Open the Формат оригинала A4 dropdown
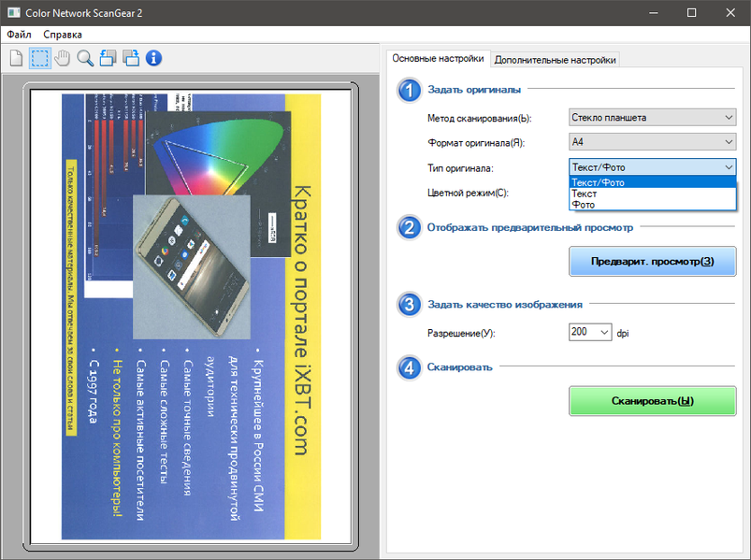The height and width of the screenshot is (560, 751). pos(653,142)
